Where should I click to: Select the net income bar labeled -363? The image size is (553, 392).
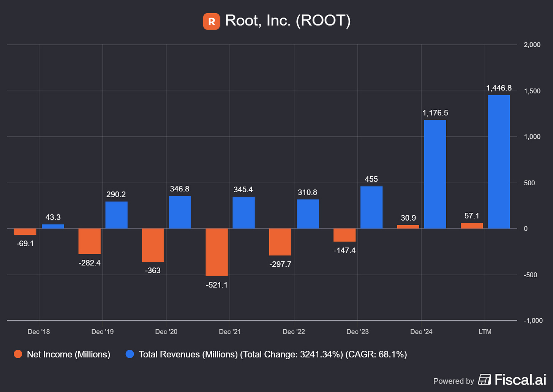(x=153, y=245)
